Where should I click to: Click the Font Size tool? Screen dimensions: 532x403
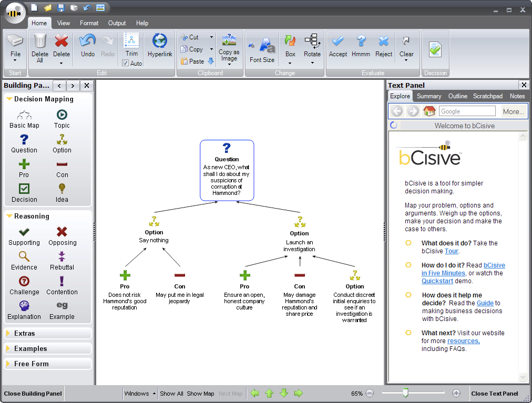(262, 49)
